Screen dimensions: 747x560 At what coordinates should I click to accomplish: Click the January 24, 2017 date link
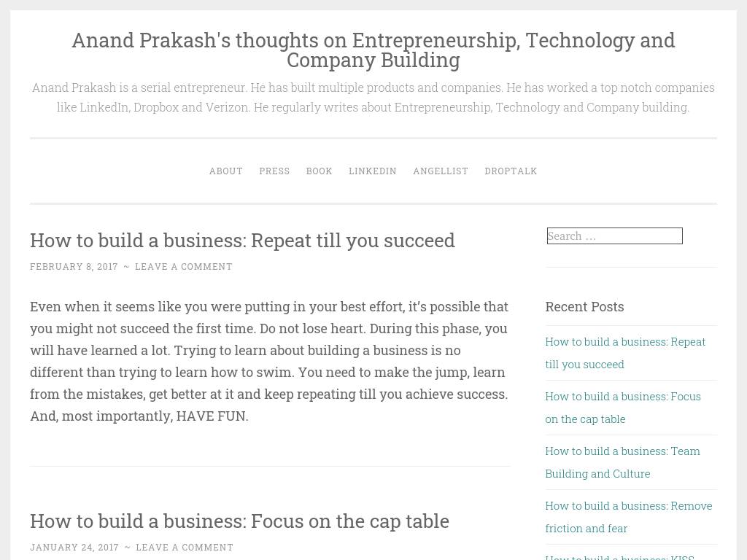[74, 547]
